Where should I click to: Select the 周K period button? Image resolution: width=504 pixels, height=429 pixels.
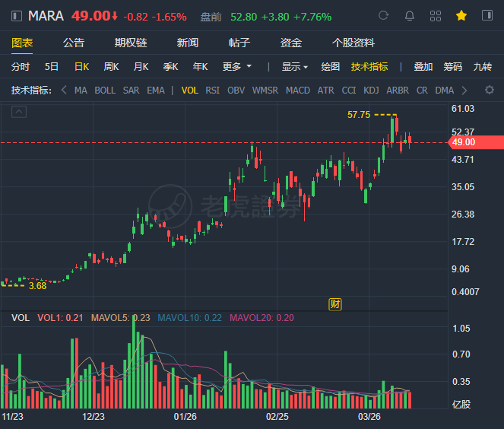point(111,67)
